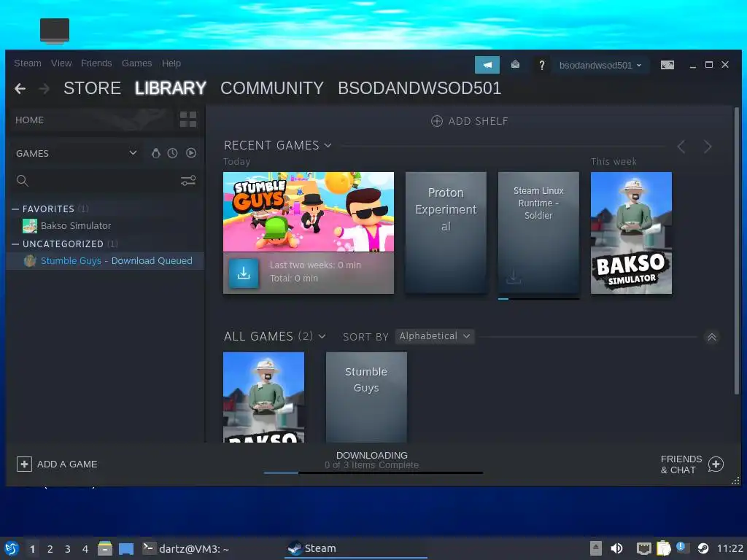Open the Help menu
Screen dimensions: 747x560
pyautogui.click(x=171, y=63)
